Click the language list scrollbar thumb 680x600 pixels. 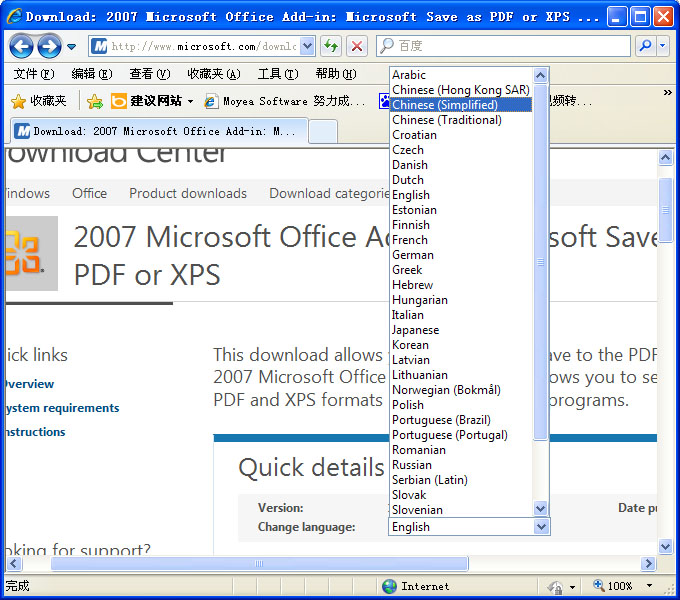pos(540,262)
